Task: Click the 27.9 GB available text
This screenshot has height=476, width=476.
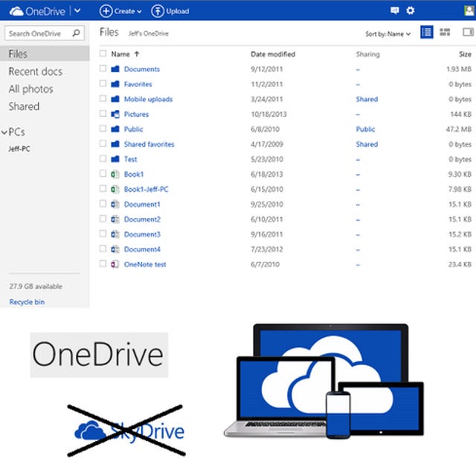Action: (36, 286)
